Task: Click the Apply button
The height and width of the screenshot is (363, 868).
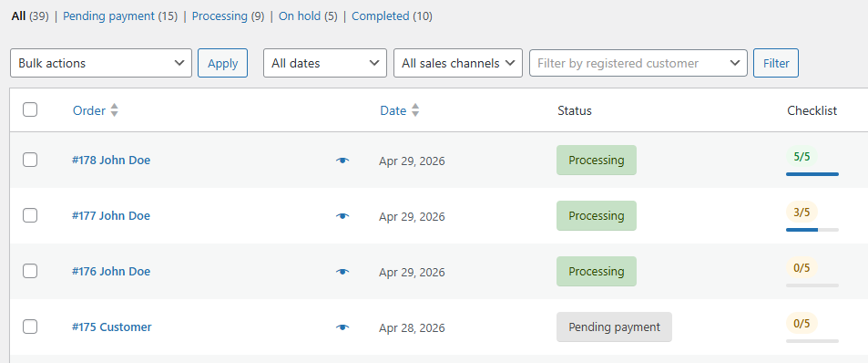Action: pyautogui.click(x=222, y=63)
